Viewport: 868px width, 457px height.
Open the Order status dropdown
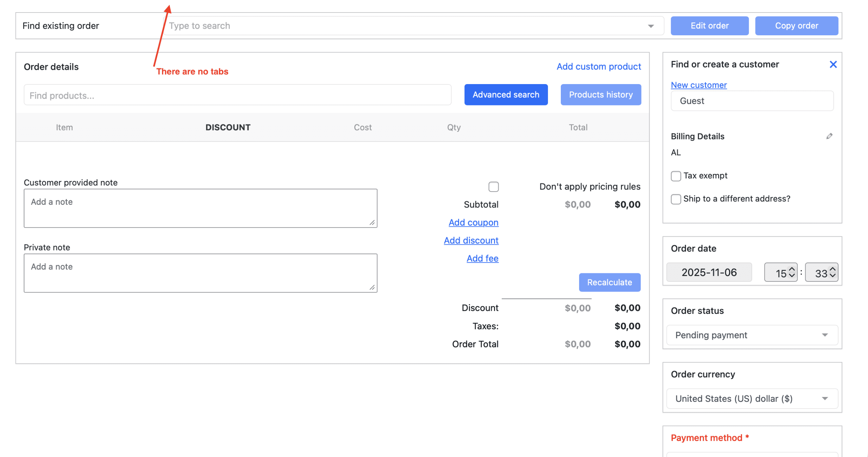[752, 335]
